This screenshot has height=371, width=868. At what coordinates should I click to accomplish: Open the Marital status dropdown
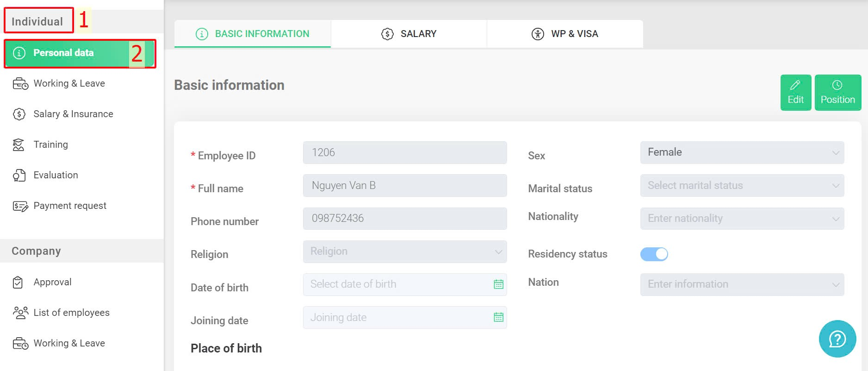pyautogui.click(x=742, y=185)
